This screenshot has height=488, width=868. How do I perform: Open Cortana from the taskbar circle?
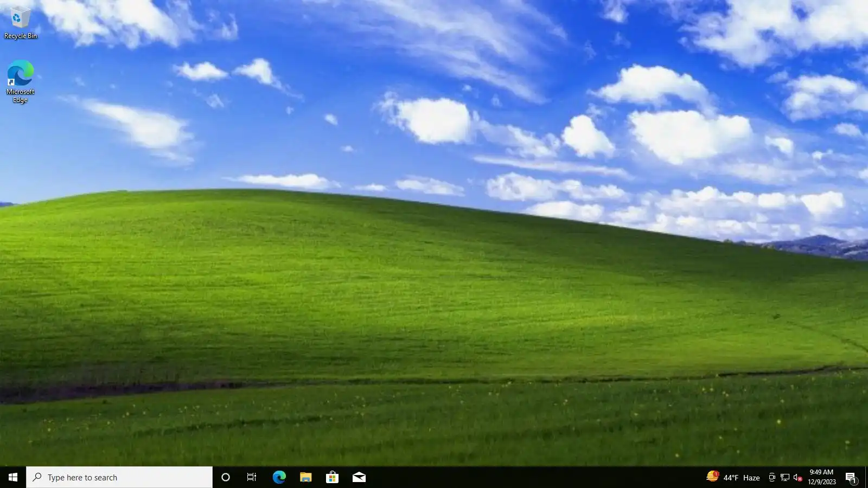click(226, 477)
